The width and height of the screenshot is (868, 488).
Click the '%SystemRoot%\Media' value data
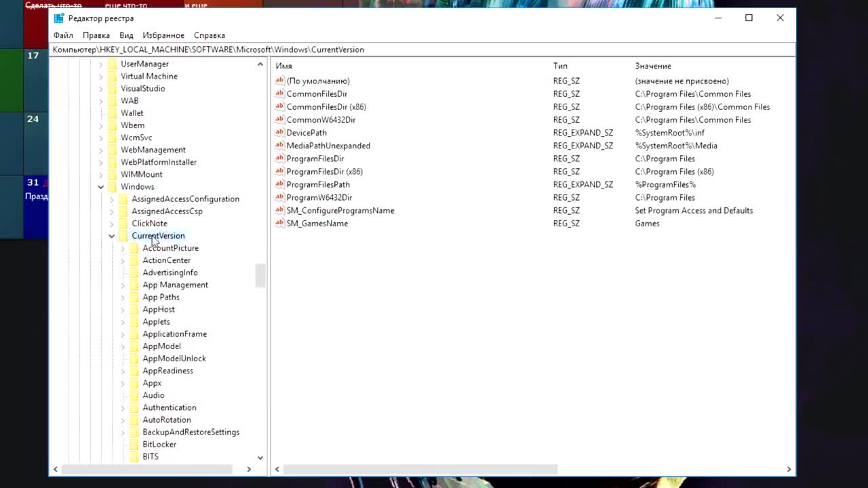[676, 146]
